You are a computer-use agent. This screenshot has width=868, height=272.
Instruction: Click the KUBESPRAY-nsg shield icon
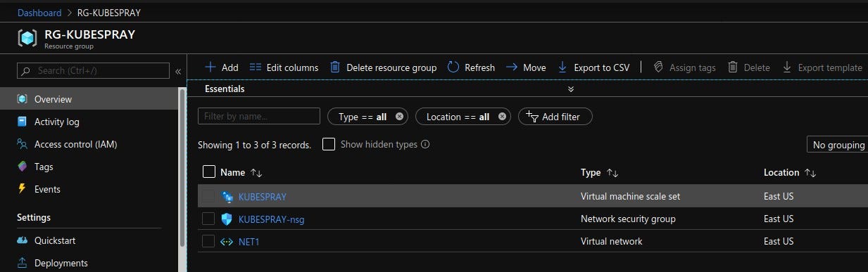(x=227, y=219)
